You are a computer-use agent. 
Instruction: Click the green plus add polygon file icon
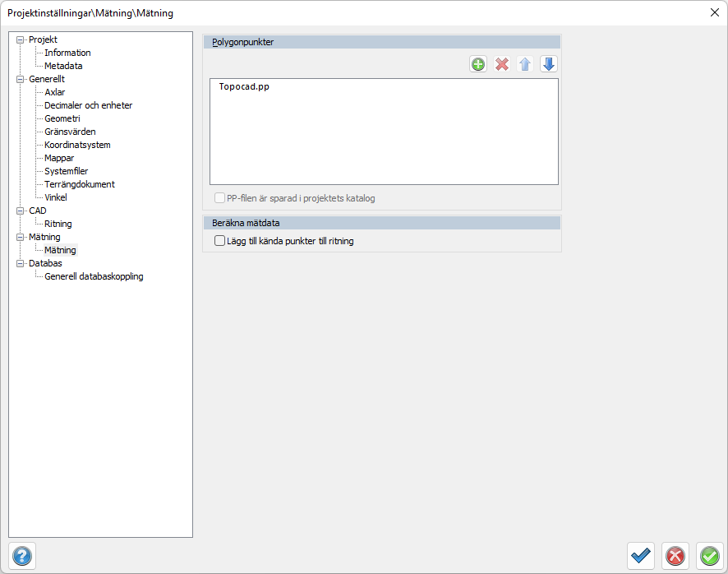(x=478, y=64)
